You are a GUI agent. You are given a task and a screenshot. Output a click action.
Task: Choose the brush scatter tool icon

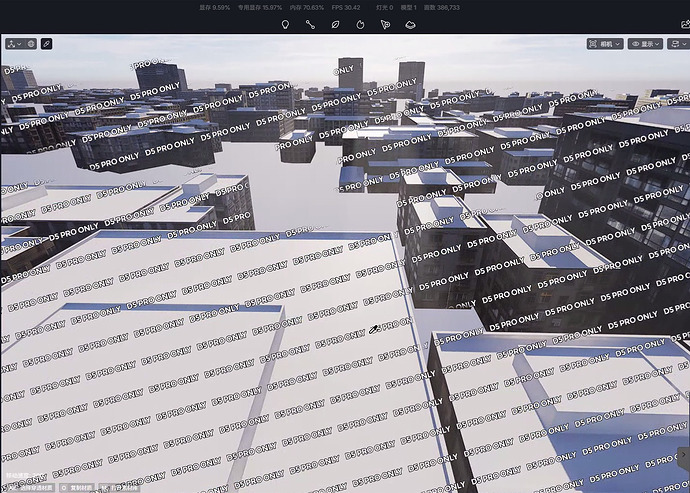pos(385,25)
